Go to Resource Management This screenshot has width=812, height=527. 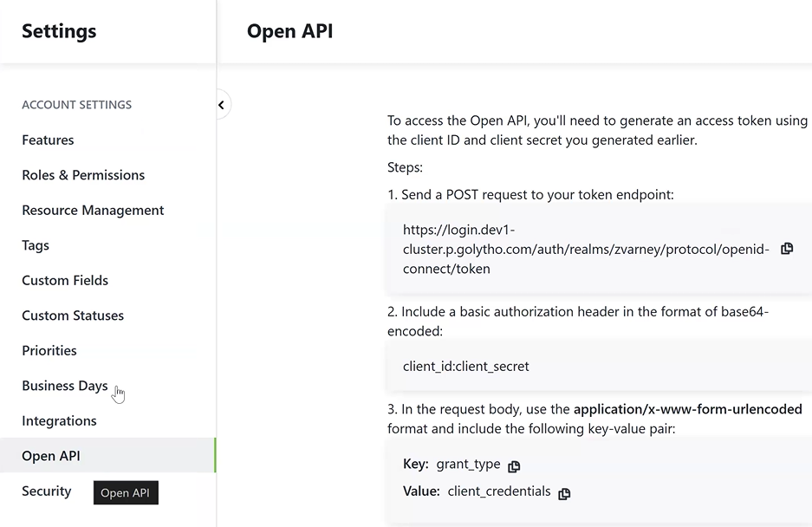pos(93,211)
